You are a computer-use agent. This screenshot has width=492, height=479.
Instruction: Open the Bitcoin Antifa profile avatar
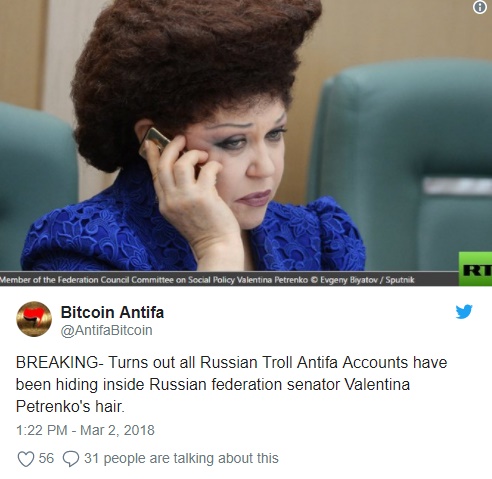(x=34, y=319)
